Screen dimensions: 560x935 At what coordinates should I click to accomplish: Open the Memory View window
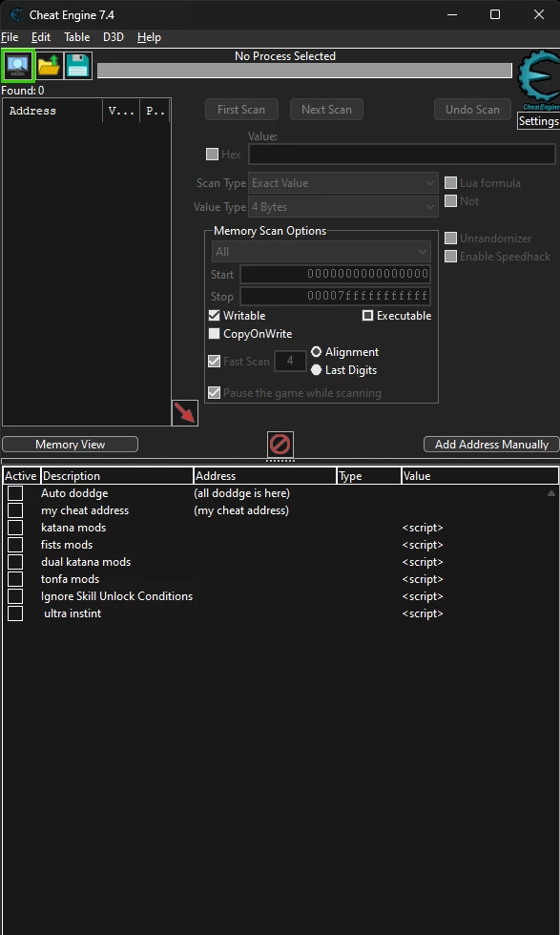tap(70, 445)
